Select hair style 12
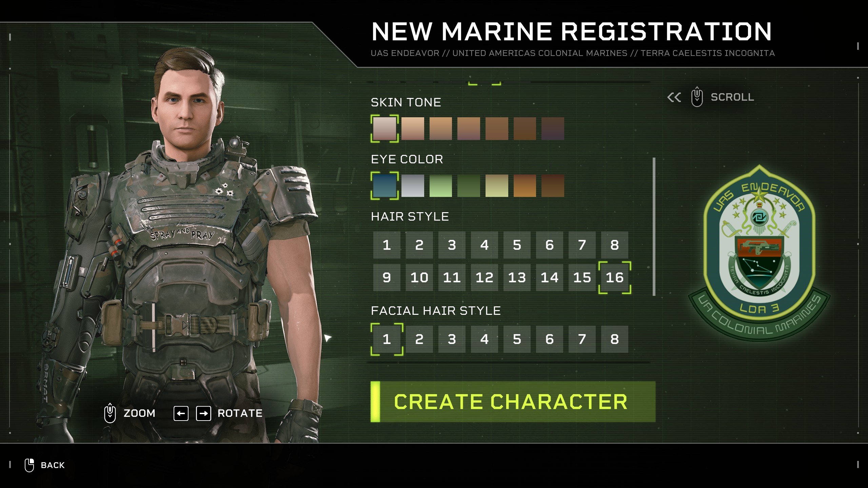The height and width of the screenshot is (488, 868). 484,278
